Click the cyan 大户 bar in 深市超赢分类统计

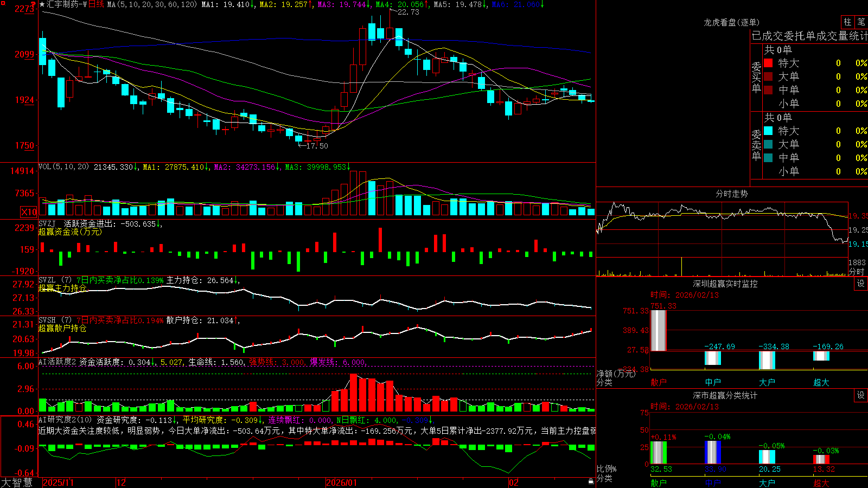pos(767,457)
